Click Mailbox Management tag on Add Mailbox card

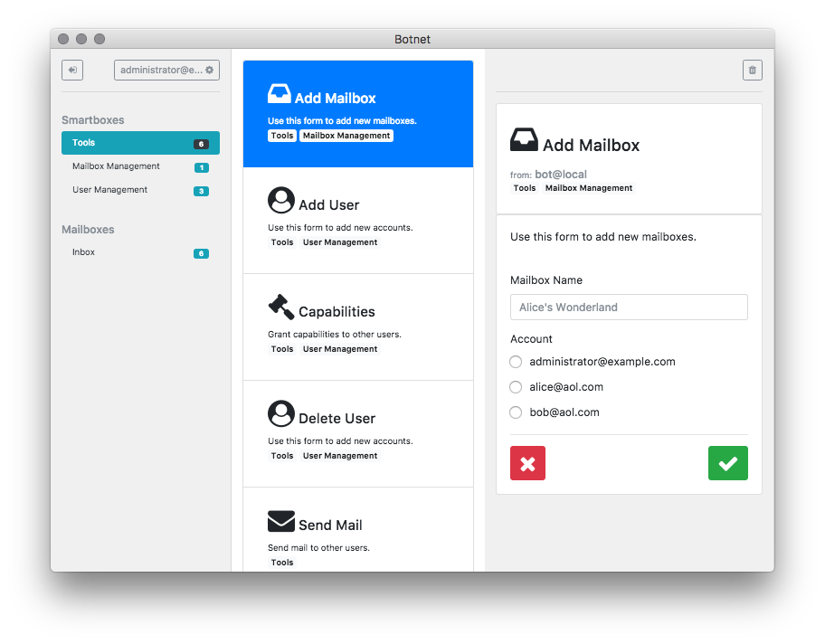(346, 136)
